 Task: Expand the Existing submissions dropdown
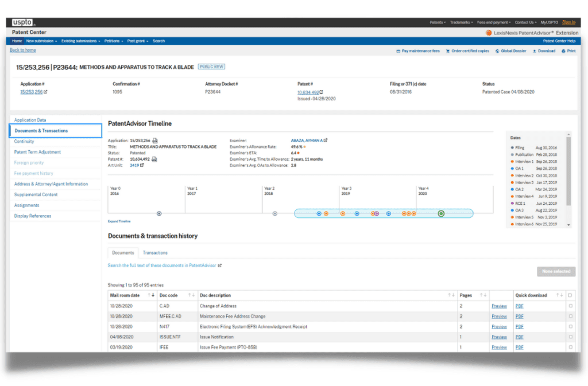pos(80,41)
